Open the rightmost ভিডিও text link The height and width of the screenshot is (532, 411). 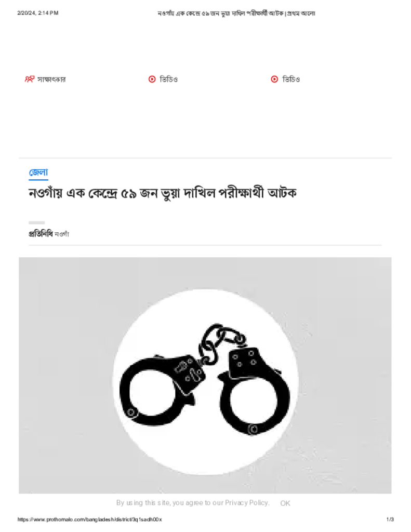coord(291,79)
